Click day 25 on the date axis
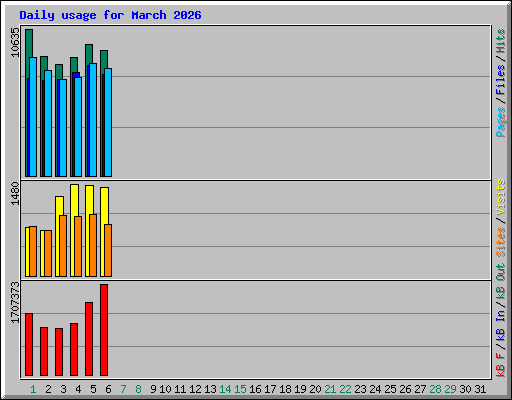512x400 pixels. coord(390,389)
